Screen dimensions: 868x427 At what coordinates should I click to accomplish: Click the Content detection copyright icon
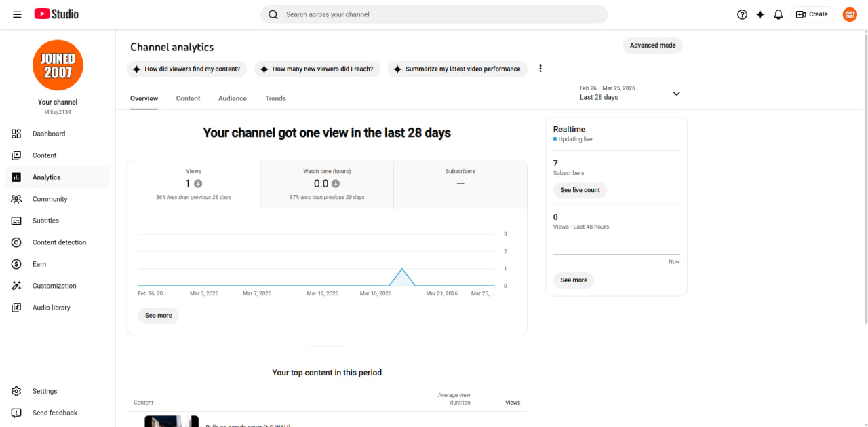16,242
